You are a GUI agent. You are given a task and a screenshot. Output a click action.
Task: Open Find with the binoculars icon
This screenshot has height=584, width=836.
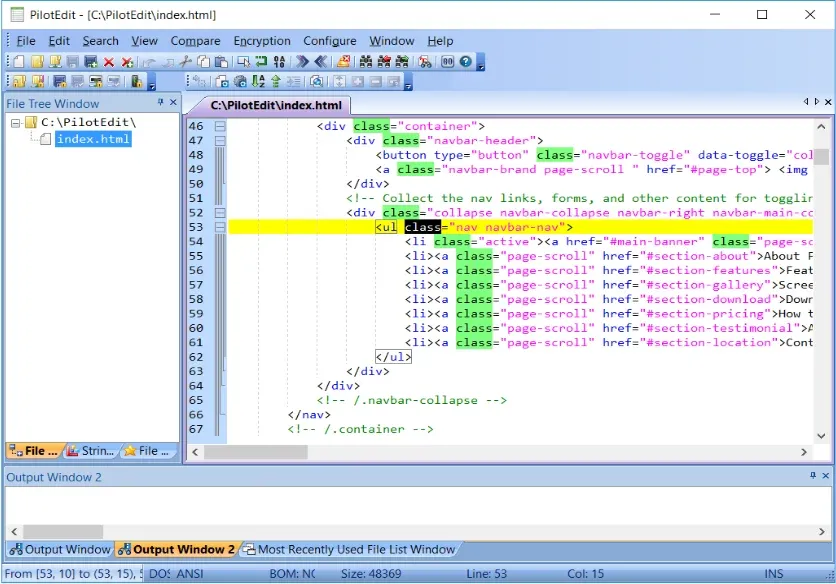(x=366, y=62)
